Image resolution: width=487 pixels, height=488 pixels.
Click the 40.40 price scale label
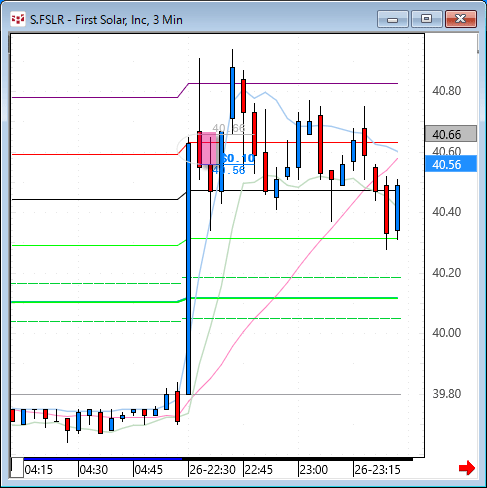coord(446,211)
